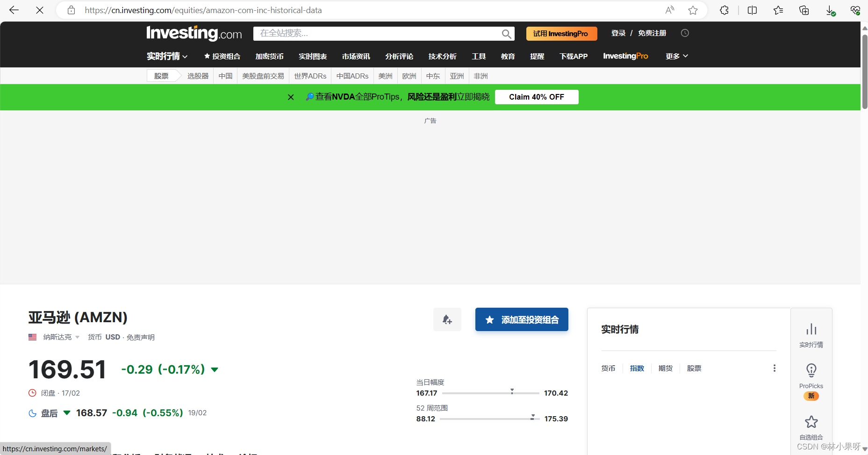This screenshot has height=455, width=868.
Task: Click the 试用 InvestingPro button
Action: pyautogui.click(x=561, y=34)
